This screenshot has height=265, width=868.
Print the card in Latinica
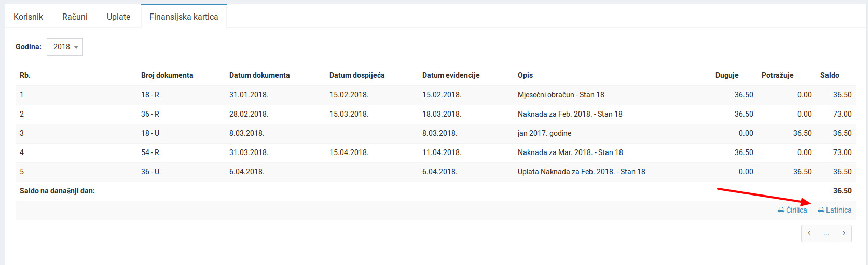pos(835,210)
